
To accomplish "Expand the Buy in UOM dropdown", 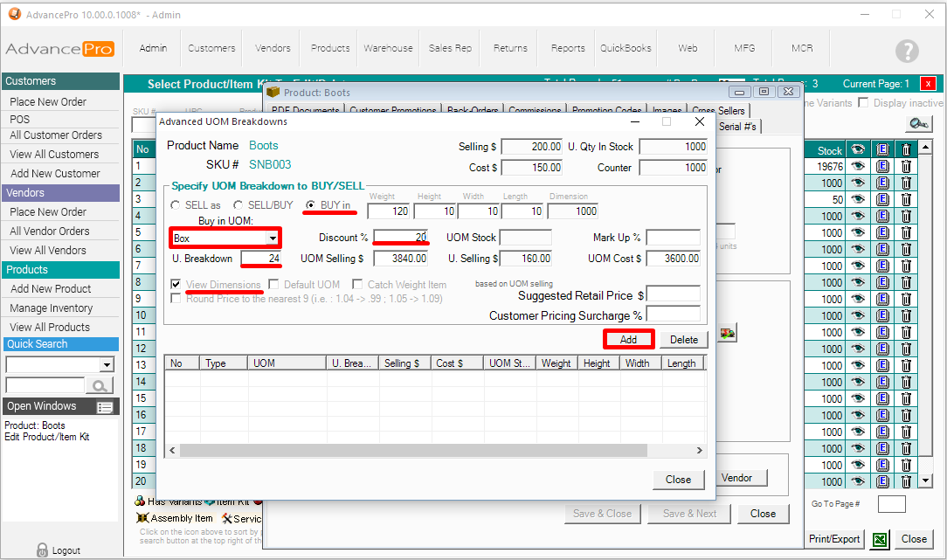I will coord(273,238).
